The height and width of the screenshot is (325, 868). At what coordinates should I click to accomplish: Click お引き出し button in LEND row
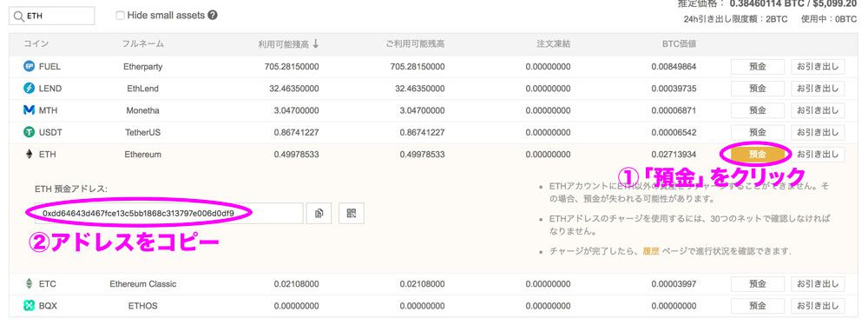(818, 88)
